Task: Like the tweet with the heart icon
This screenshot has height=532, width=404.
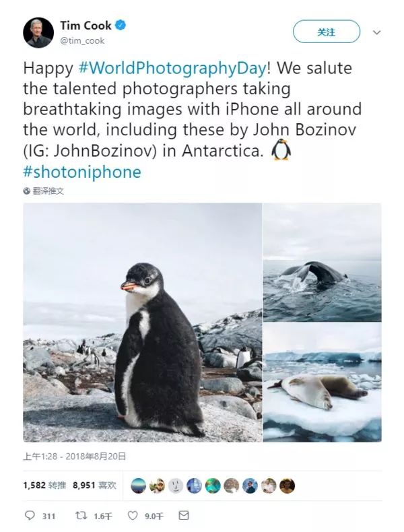Action: pos(133,516)
